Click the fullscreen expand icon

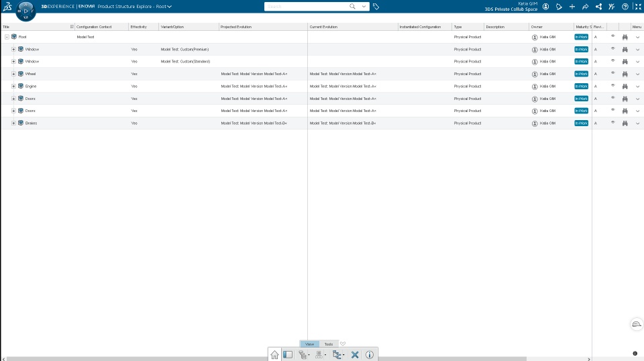point(638,7)
